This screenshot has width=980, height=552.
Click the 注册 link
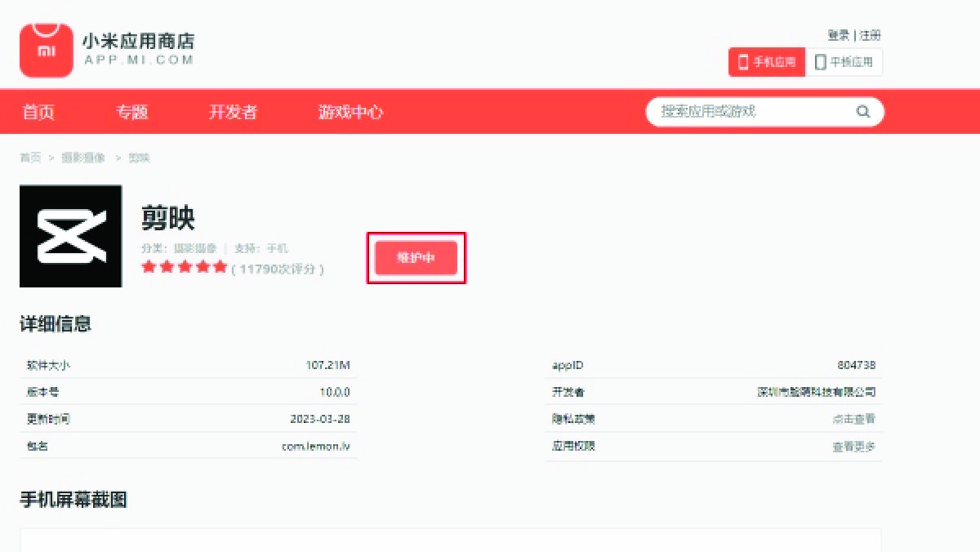[x=871, y=35]
